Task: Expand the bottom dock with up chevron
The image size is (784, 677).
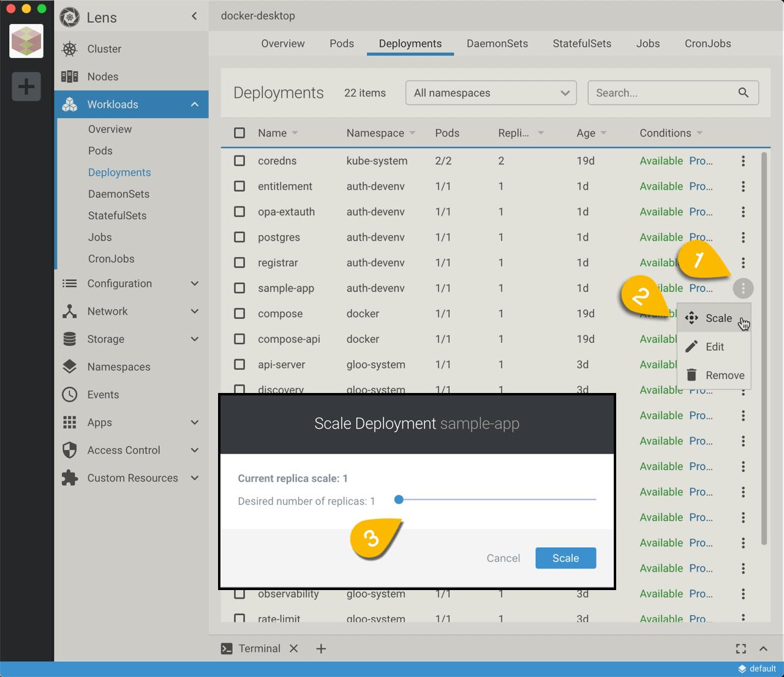Action: (x=763, y=649)
